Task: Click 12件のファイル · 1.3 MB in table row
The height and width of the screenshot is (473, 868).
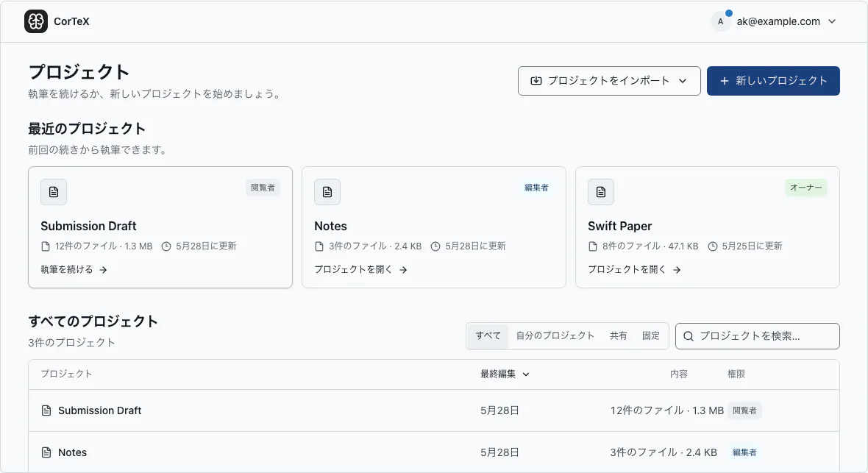Action: point(666,410)
